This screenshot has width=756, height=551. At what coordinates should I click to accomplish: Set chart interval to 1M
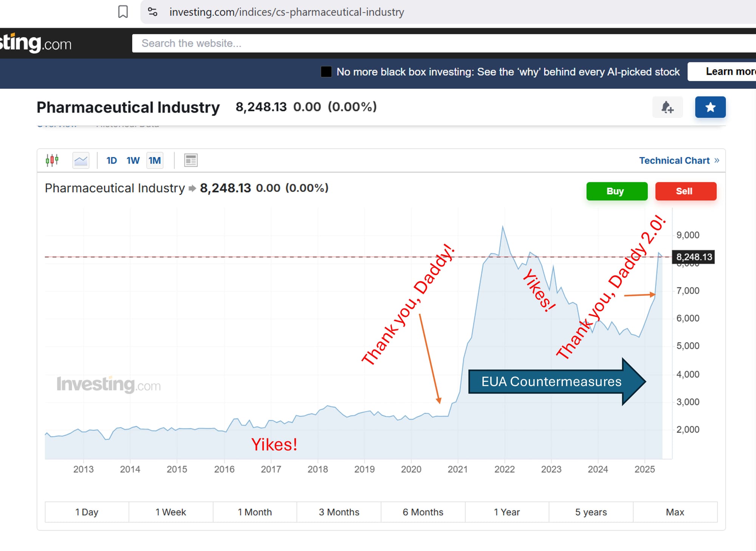pyautogui.click(x=155, y=161)
